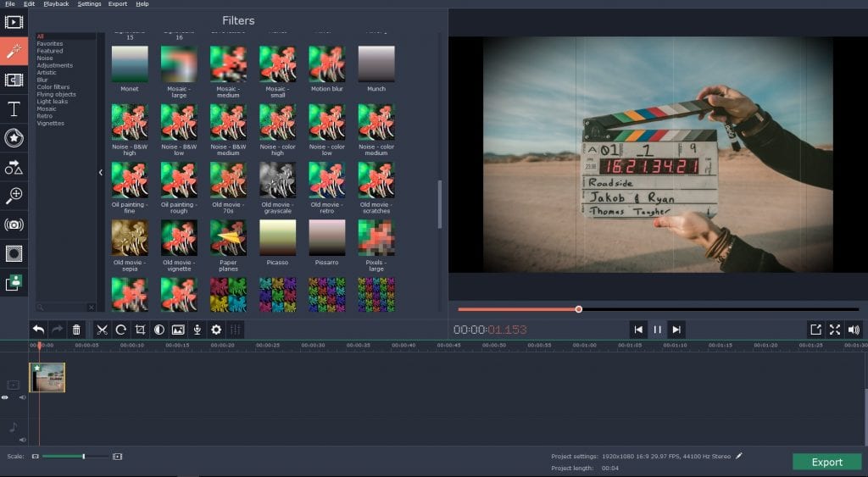Zoom out timeline with small scale icon
This screenshot has width=868, height=477.
coord(35,457)
